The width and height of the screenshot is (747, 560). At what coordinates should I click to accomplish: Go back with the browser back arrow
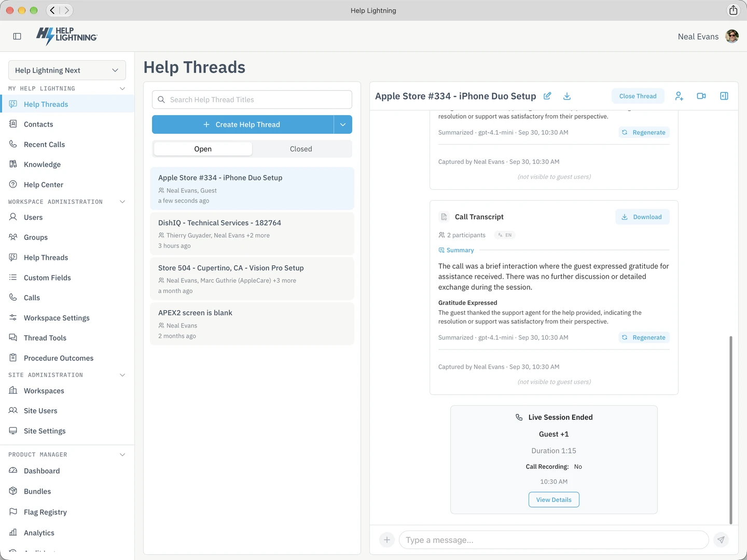pyautogui.click(x=52, y=10)
